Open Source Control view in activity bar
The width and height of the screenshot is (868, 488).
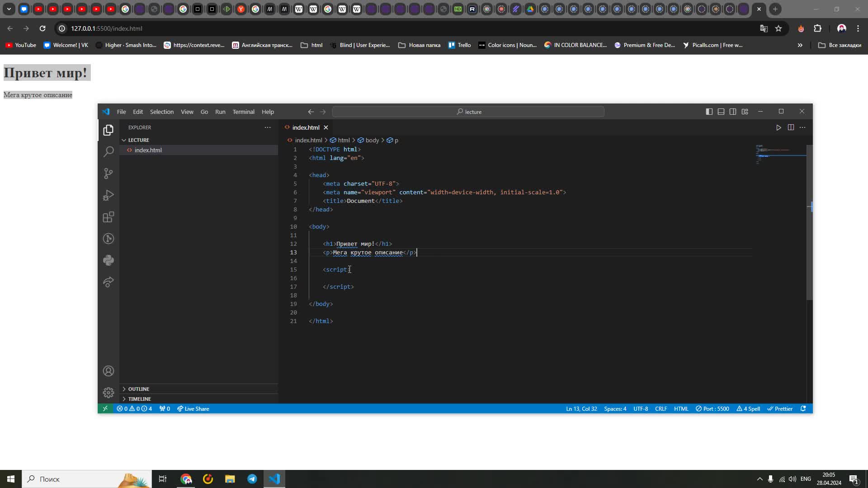click(x=108, y=174)
